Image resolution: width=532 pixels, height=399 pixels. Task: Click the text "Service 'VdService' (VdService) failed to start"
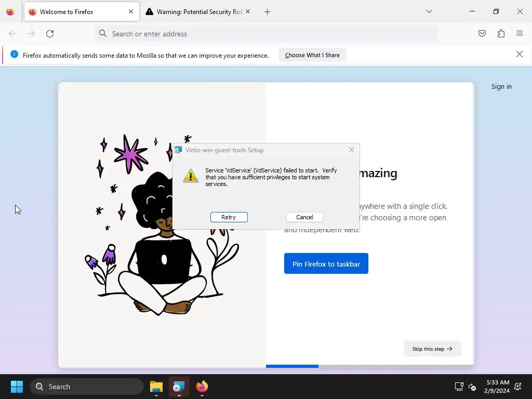coord(262,170)
